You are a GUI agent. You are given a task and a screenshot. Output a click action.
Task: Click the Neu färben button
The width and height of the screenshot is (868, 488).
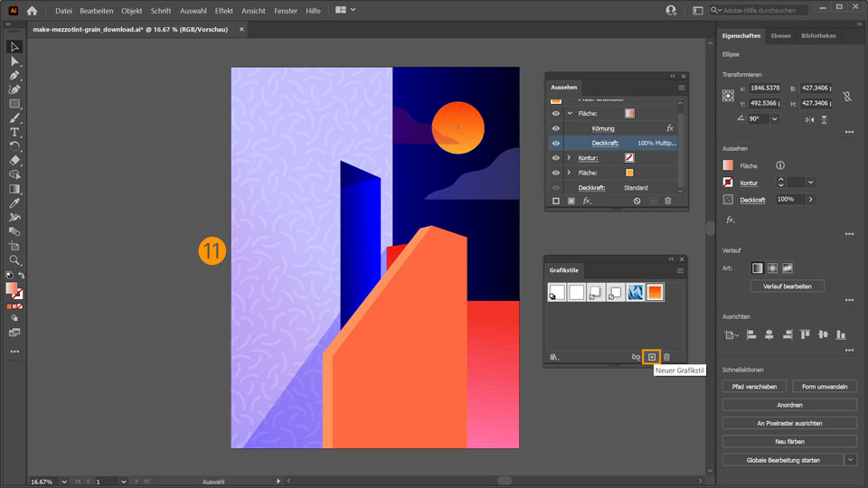click(x=789, y=441)
